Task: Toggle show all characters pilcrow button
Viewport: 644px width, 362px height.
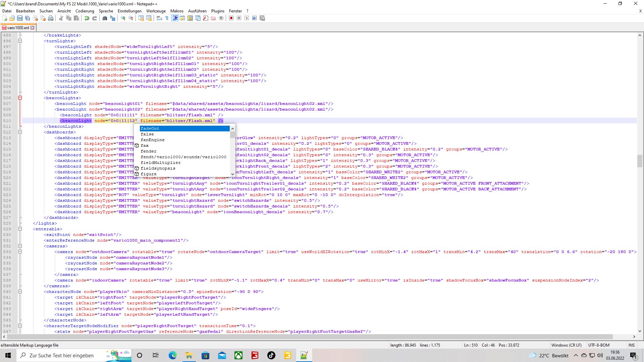Action: [x=167, y=18]
